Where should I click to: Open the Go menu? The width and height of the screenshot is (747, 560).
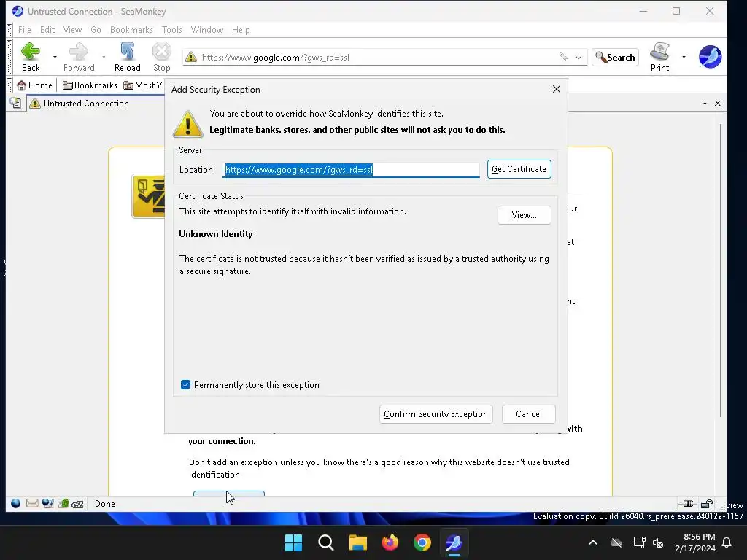96,29
